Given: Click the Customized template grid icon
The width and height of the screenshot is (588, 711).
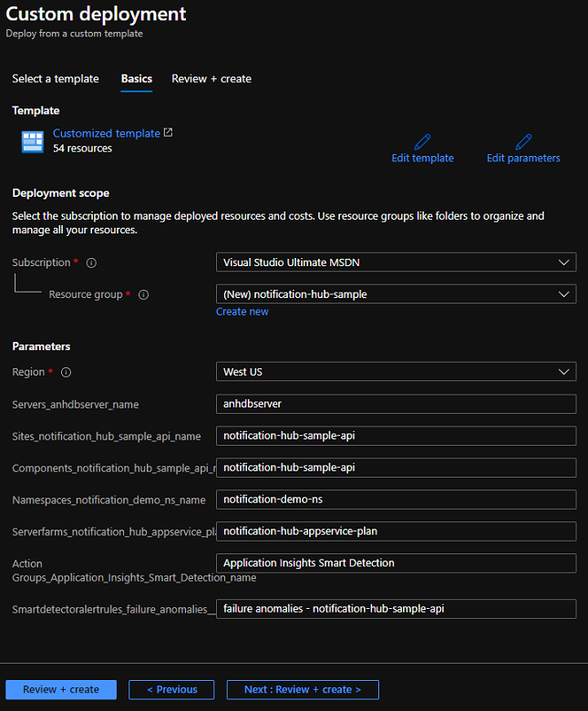Looking at the screenshot, I should click(33, 142).
